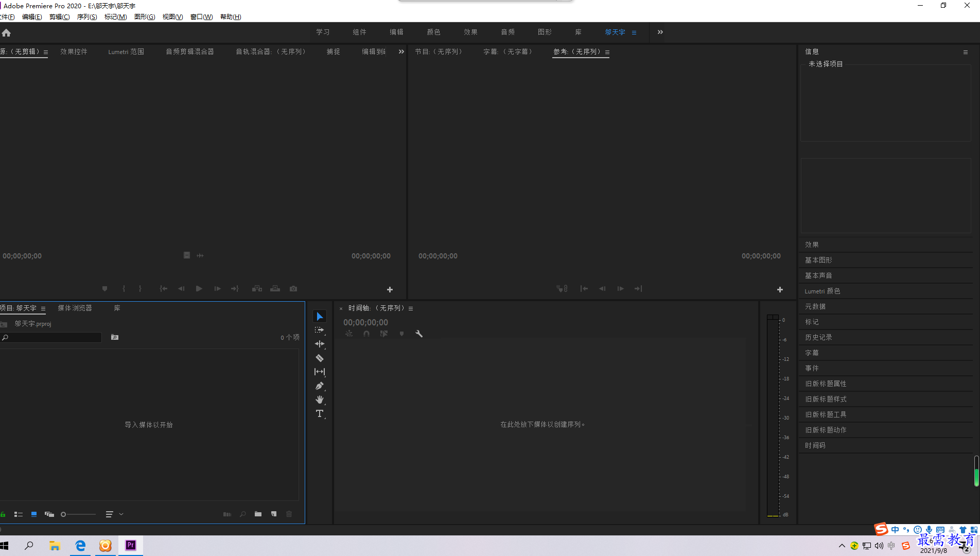Play the Source monitor clip
The height and width of the screenshot is (556, 980).
(199, 289)
